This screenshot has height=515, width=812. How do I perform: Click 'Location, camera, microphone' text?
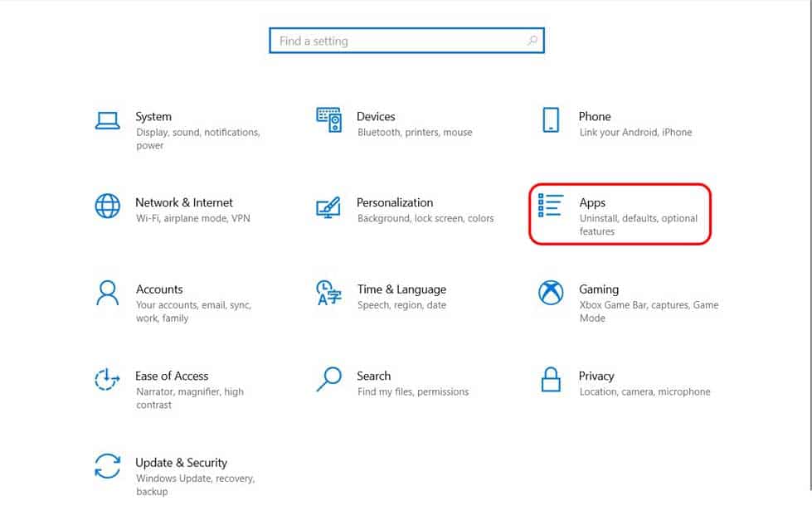point(644,391)
